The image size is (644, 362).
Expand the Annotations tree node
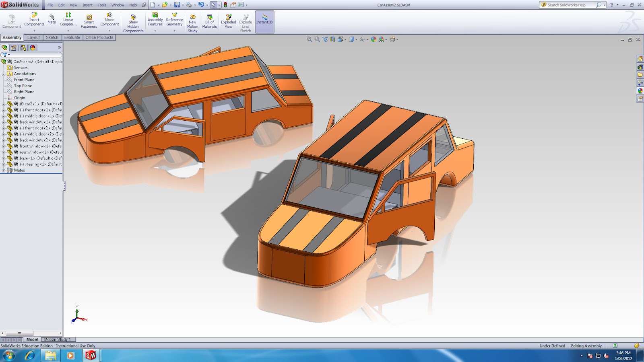4,74
